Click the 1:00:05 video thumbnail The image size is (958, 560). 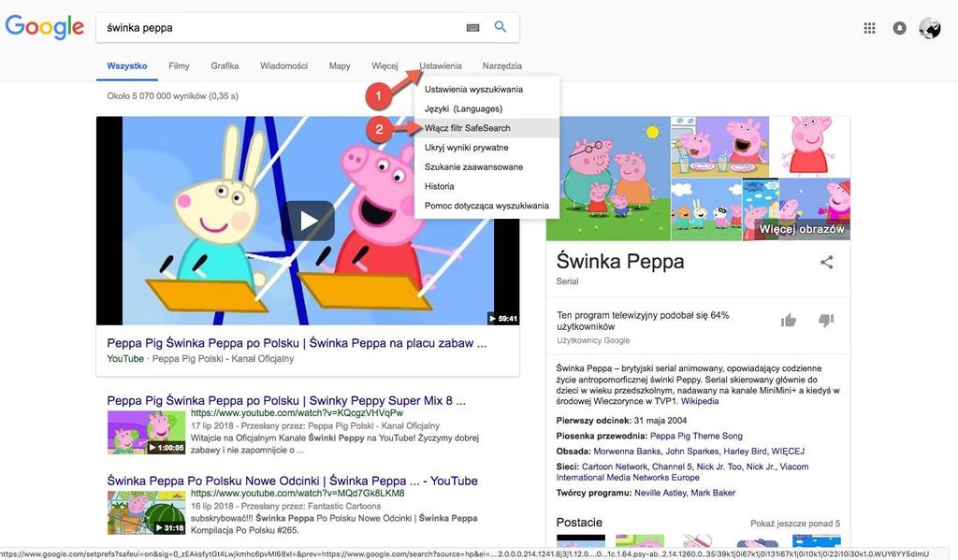(x=147, y=432)
